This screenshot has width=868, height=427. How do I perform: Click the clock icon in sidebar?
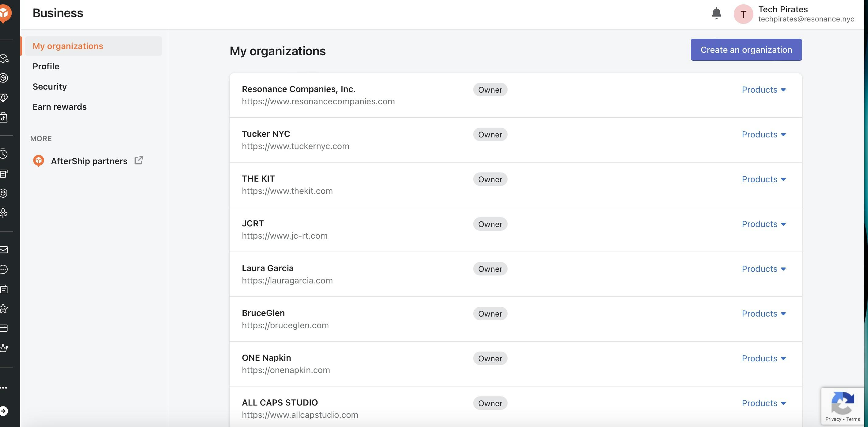(x=4, y=154)
